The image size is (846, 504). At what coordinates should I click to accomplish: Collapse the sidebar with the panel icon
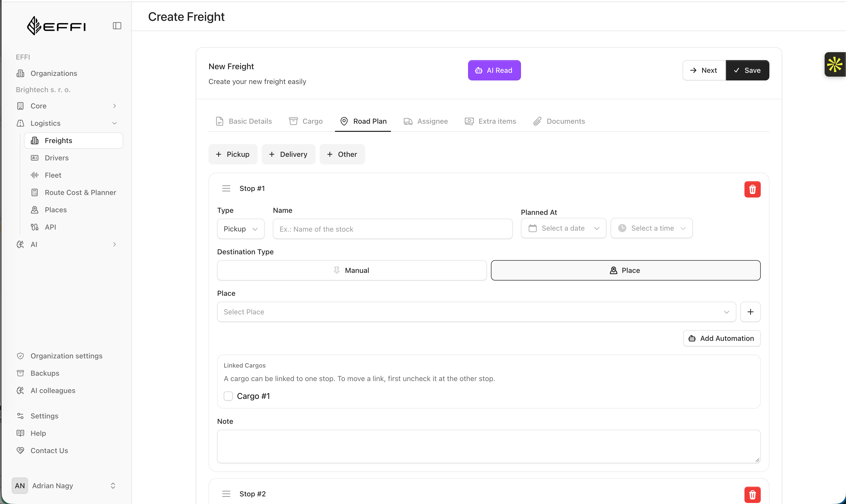click(x=117, y=26)
